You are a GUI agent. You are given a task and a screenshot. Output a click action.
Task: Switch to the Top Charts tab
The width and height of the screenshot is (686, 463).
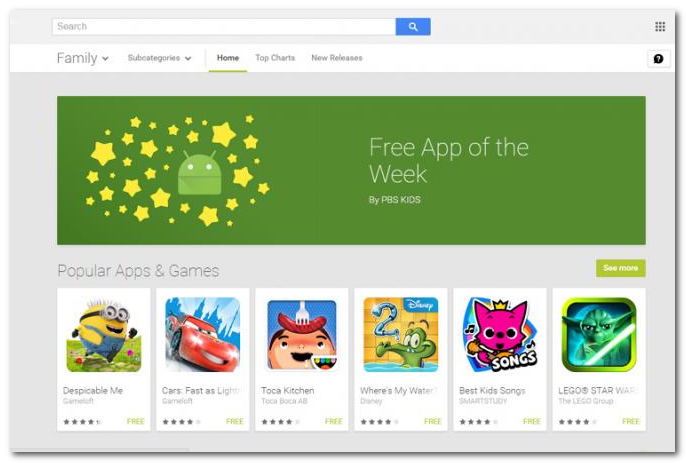coord(275,58)
